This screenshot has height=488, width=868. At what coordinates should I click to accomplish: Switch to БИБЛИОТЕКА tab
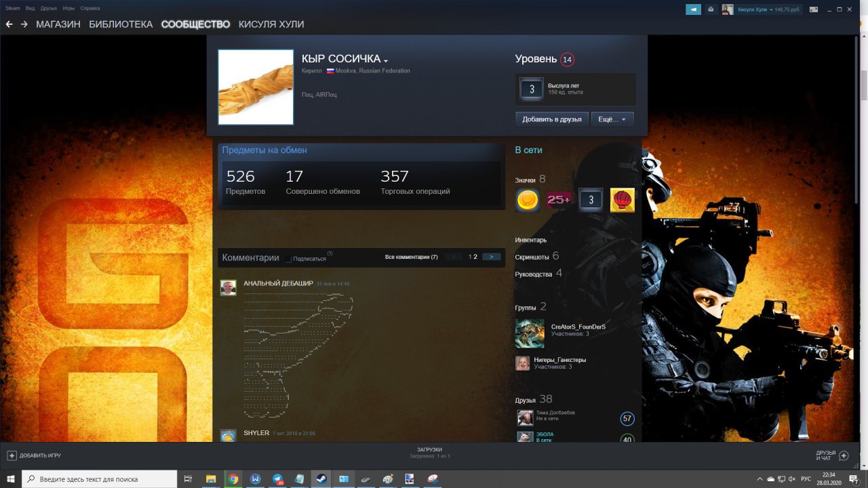(121, 24)
